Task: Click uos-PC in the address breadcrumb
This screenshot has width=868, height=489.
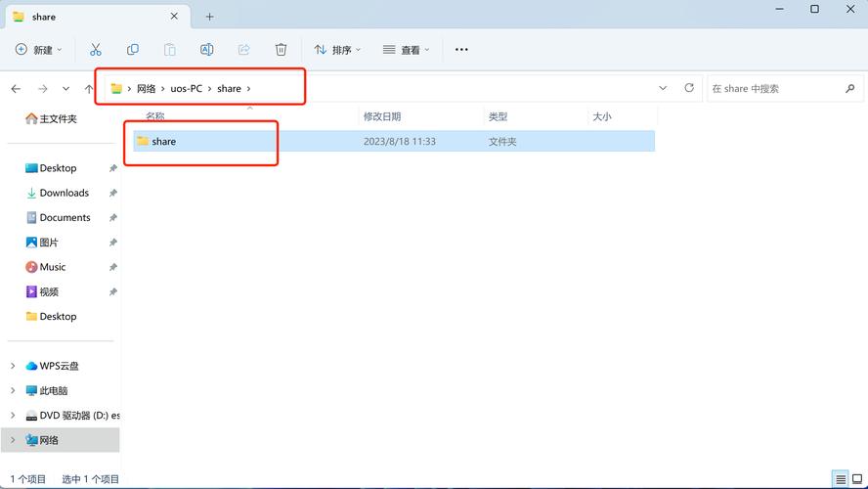Action: 186,89
